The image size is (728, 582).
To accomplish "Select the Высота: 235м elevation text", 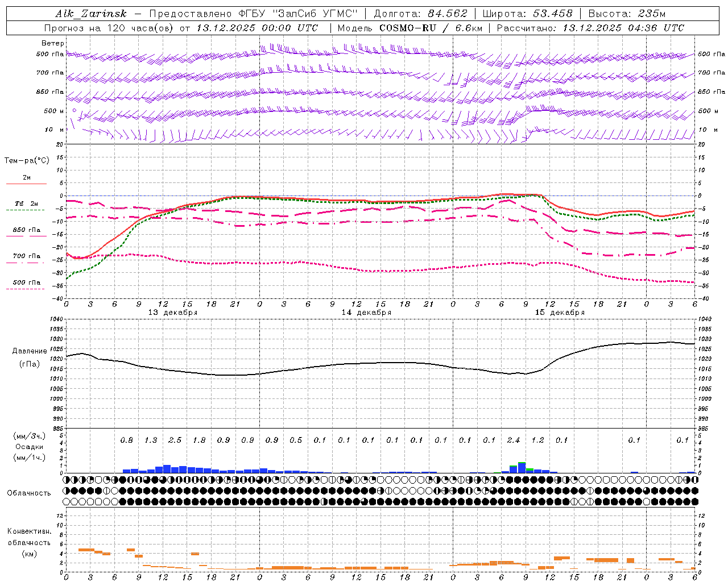I will tap(626, 14).
